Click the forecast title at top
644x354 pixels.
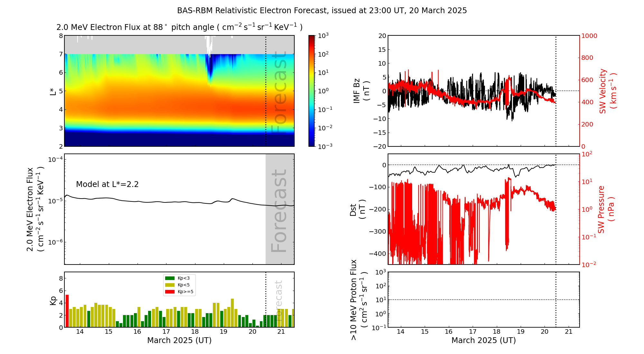(322, 11)
